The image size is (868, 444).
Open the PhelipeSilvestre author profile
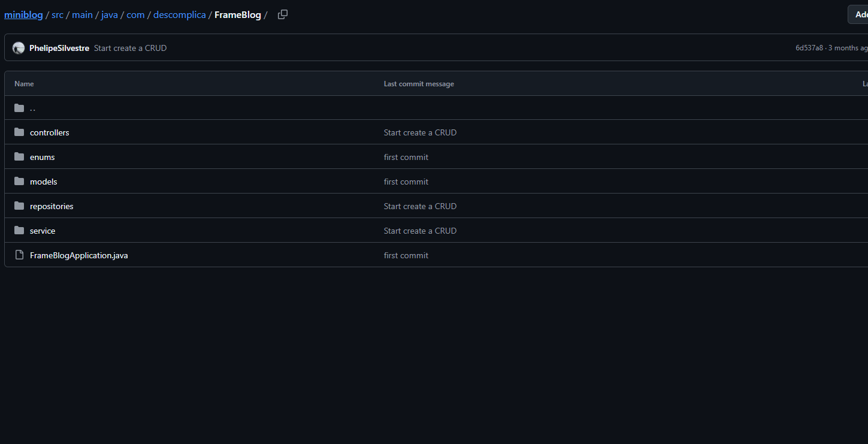click(x=59, y=48)
